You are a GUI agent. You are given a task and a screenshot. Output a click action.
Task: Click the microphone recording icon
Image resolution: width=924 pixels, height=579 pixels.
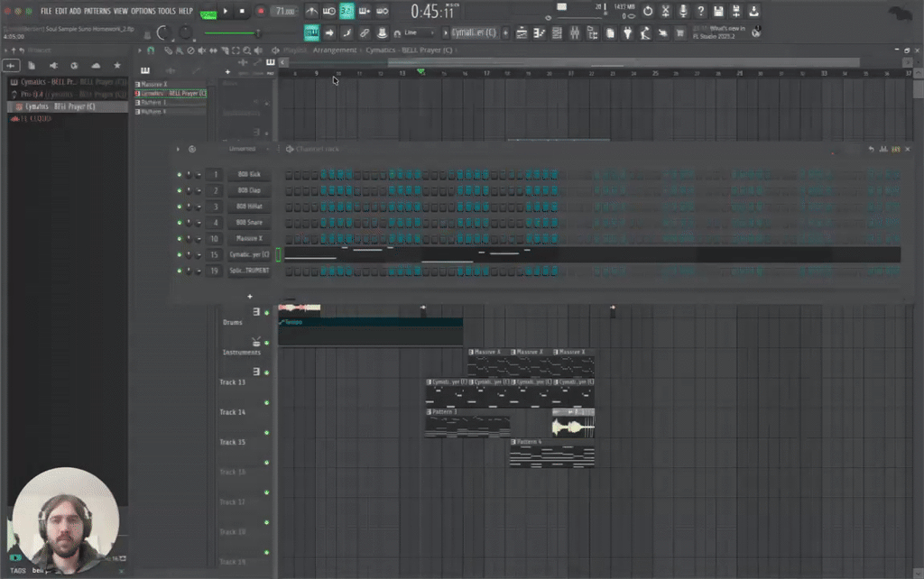683,11
